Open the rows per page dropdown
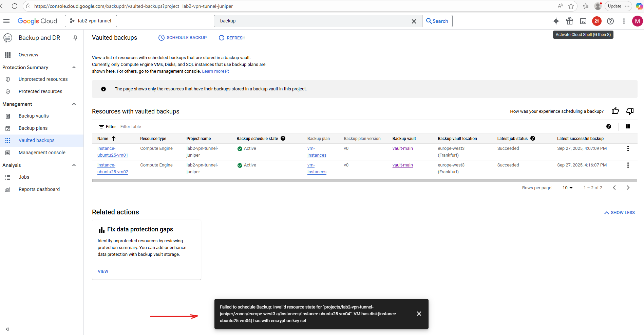 pyautogui.click(x=567, y=188)
